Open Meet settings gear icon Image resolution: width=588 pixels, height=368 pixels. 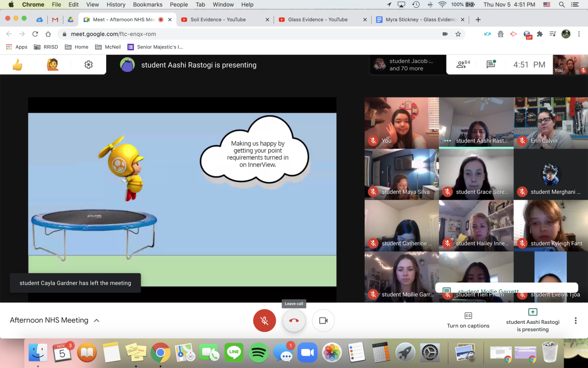click(x=89, y=65)
